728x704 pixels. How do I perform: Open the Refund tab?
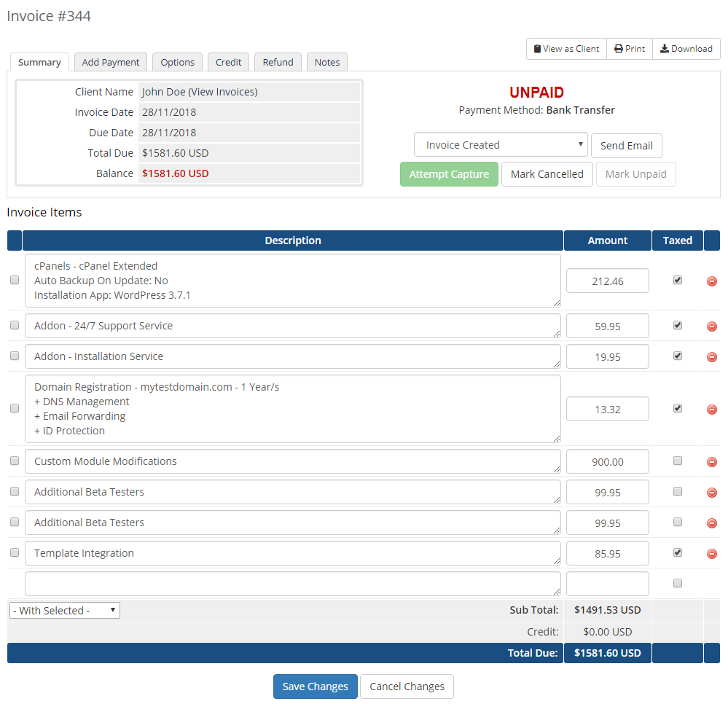click(x=278, y=62)
